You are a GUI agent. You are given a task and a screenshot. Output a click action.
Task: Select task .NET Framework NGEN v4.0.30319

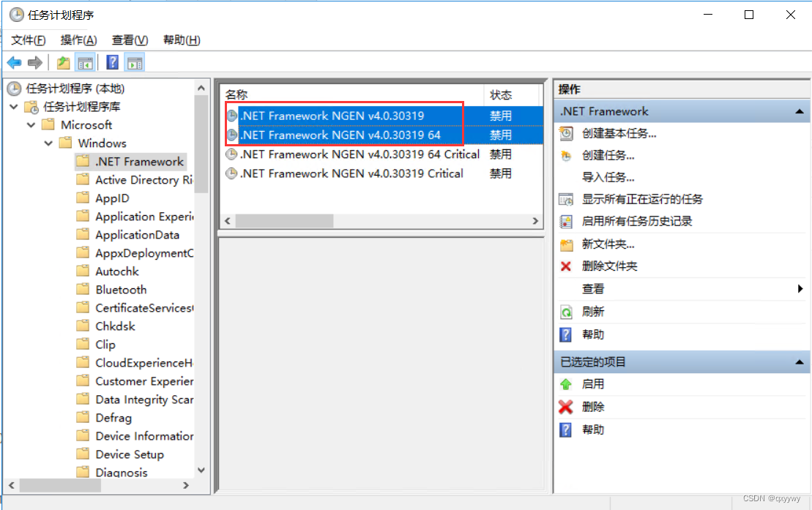[332, 116]
